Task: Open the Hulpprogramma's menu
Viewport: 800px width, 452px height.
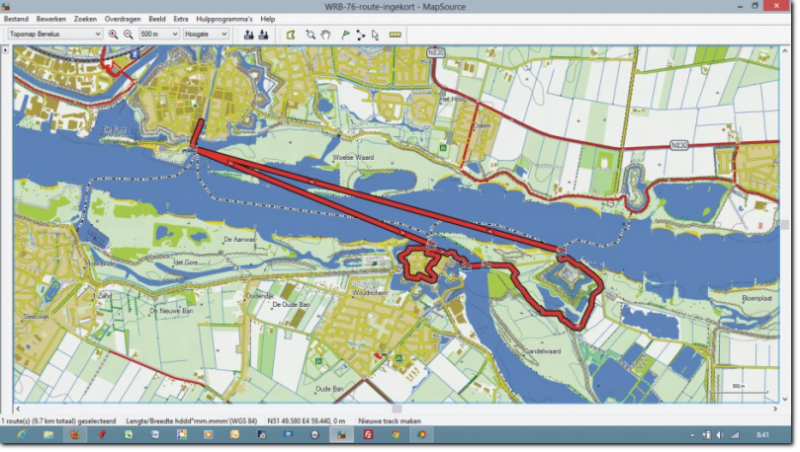Action: pos(223,19)
